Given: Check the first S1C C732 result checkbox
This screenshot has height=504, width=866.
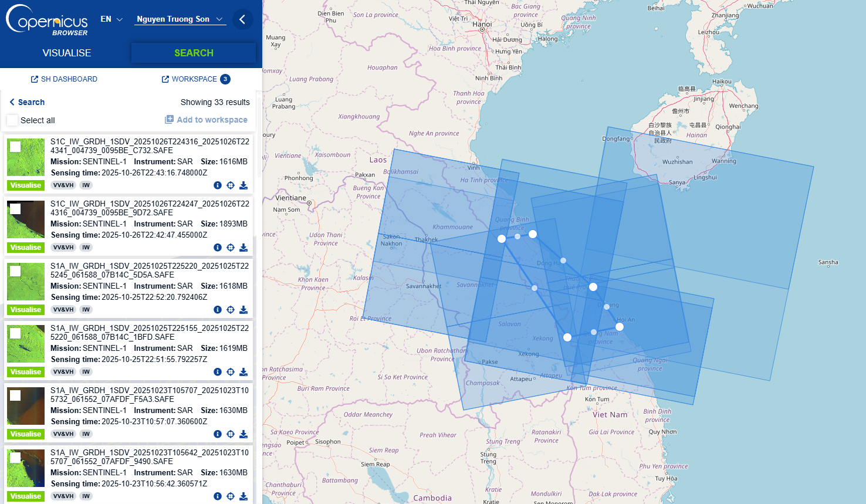Looking at the screenshot, I should [x=16, y=147].
